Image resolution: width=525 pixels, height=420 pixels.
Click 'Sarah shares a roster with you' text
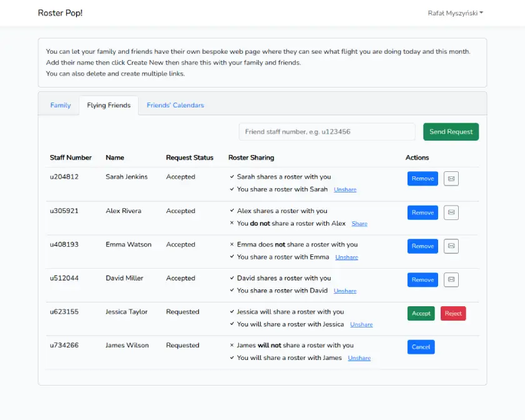coord(284,177)
